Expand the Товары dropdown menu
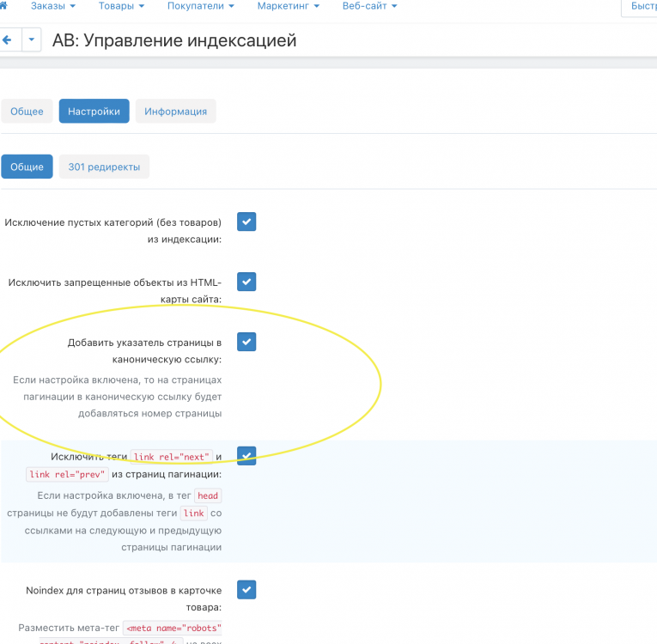 tap(121, 6)
